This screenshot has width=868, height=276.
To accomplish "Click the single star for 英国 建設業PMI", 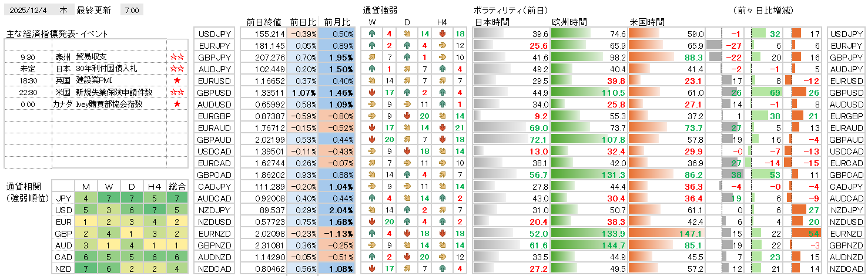I will tap(177, 80).
